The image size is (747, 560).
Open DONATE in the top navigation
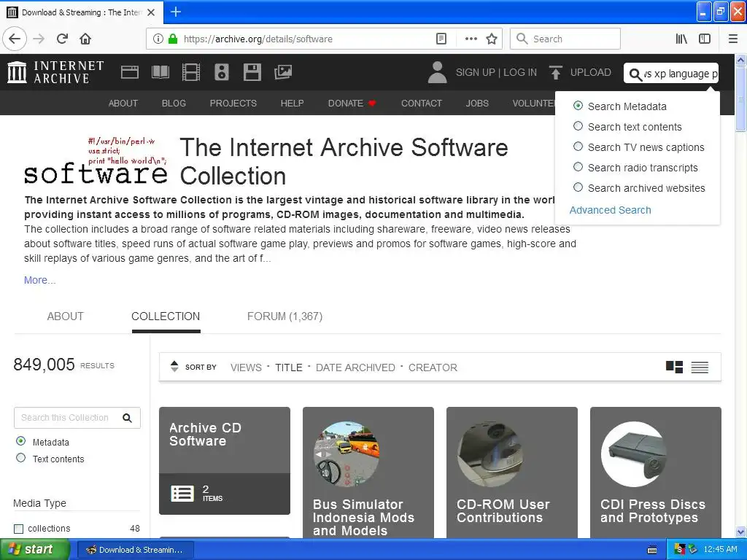[352, 104]
